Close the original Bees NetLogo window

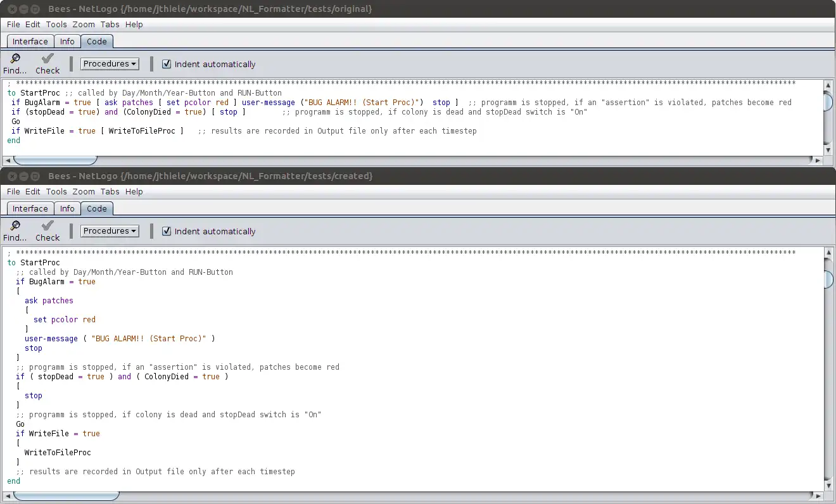point(13,8)
